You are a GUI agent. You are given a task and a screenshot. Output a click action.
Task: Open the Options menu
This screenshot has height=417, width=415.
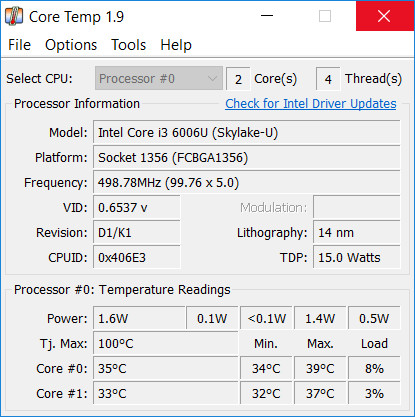[x=71, y=45]
